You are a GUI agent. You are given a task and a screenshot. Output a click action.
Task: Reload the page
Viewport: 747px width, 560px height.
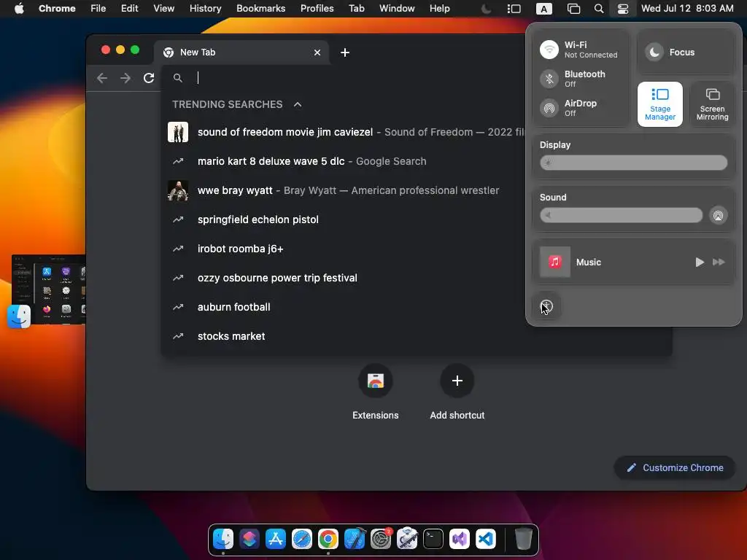[x=149, y=78]
